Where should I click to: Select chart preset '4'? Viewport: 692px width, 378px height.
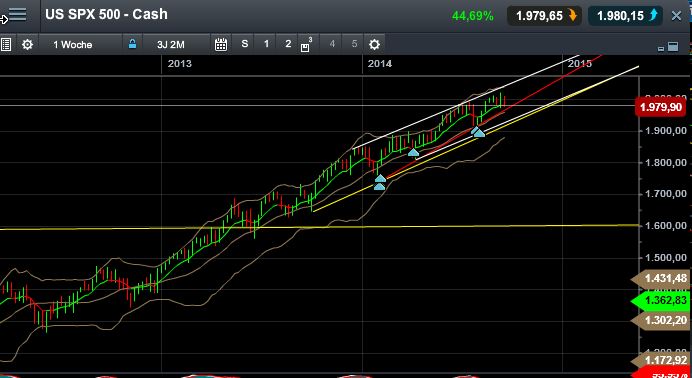(x=332, y=44)
